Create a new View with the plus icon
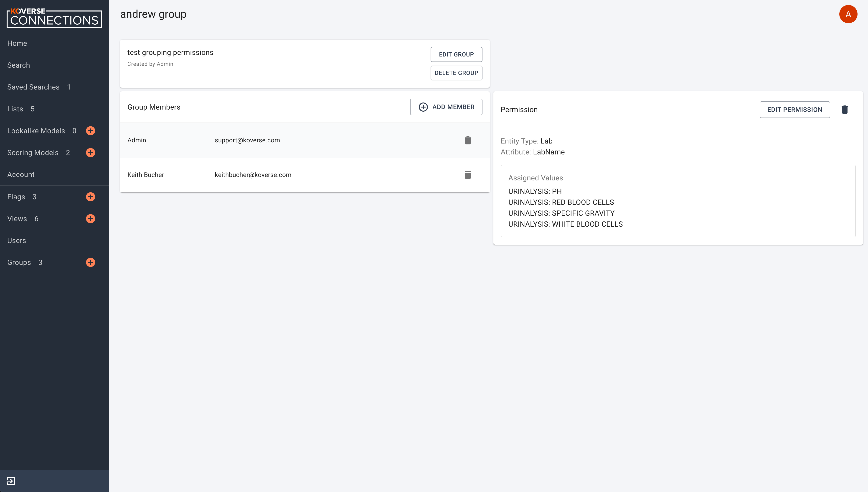The width and height of the screenshot is (868, 492). [x=91, y=219]
